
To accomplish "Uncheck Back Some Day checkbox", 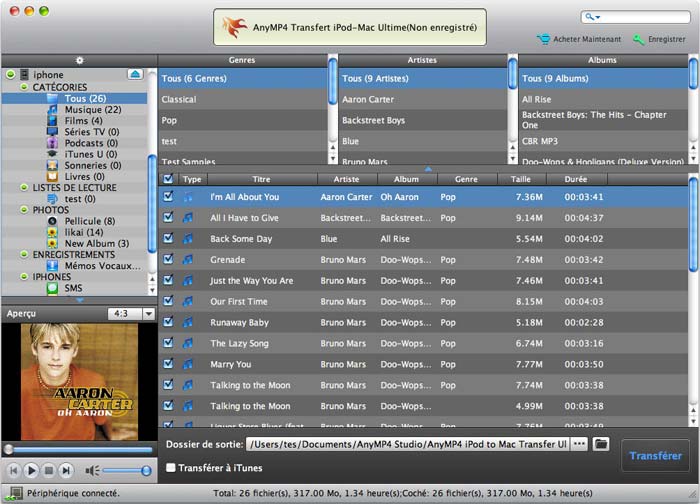I will pos(168,238).
